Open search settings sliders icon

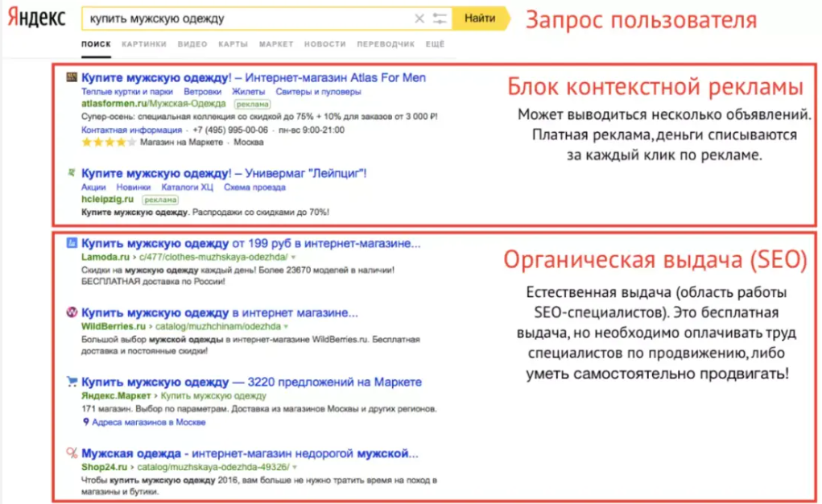tap(440, 19)
